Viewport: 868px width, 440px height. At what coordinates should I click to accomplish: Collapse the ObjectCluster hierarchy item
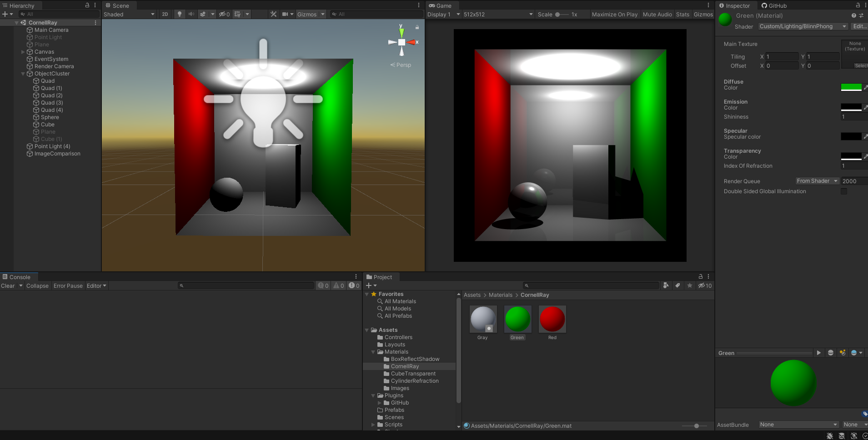click(23, 73)
